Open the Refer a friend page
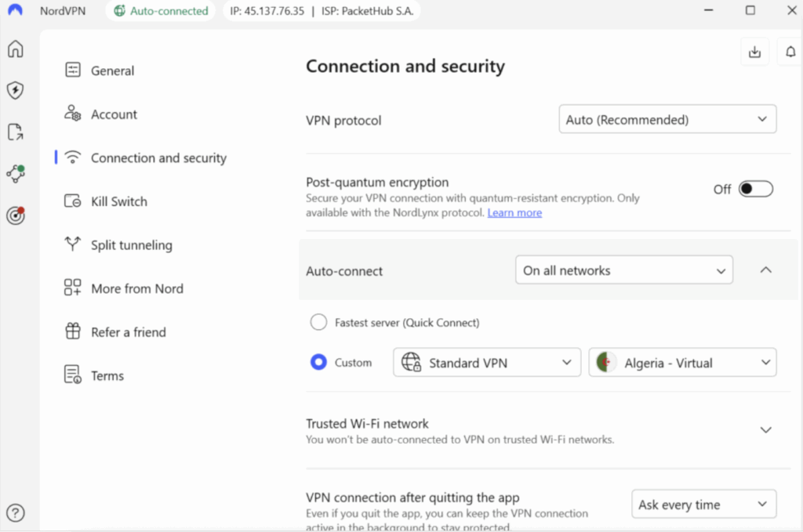Image resolution: width=803 pixels, height=532 pixels. tap(128, 331)
